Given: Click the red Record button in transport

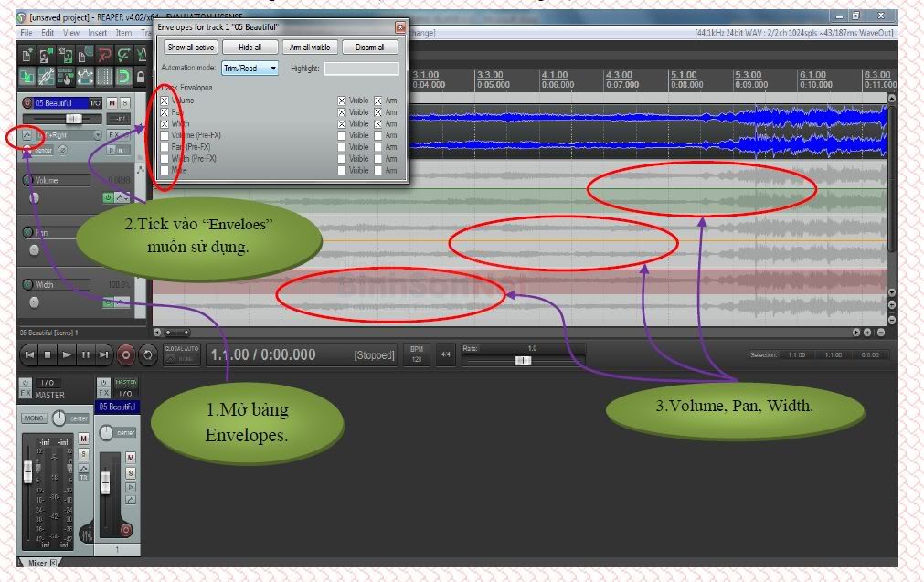Looking at the screenshot, I should (125, 354).
